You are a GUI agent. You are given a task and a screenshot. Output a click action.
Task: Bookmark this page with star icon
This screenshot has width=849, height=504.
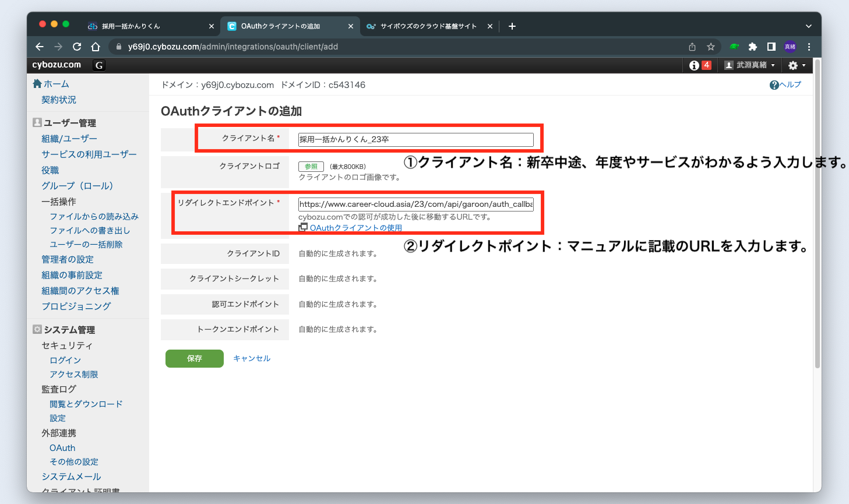(710, 47)
